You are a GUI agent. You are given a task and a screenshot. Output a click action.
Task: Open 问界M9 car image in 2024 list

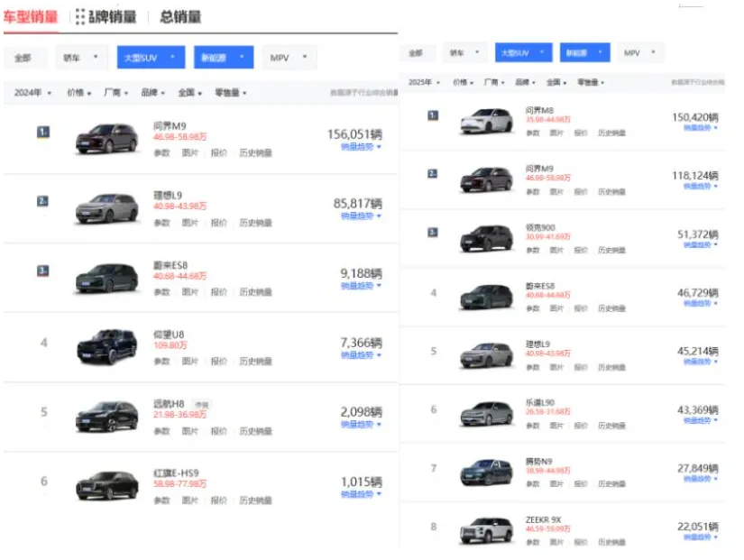pos(106,138)
